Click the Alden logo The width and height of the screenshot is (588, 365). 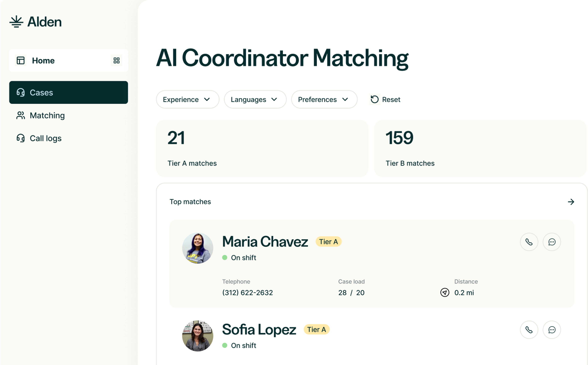pyautogui.click(x=36, y=22)
